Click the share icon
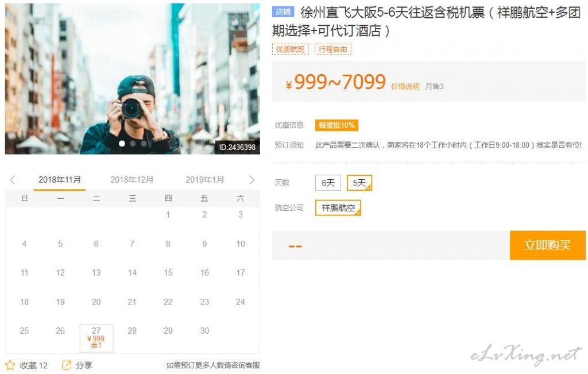 pos(67,365)
